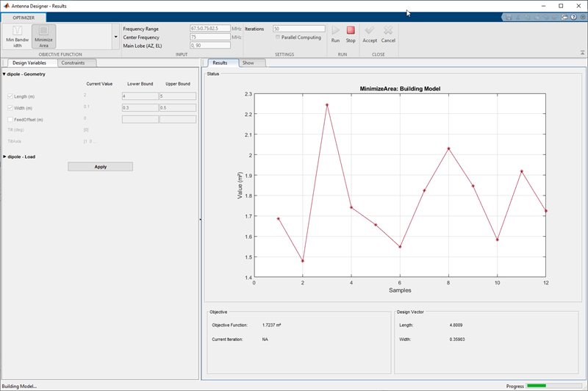Open the quick access toolbar options arrow
Viewport: 588px width, 391px height.
tap(583, 17)
